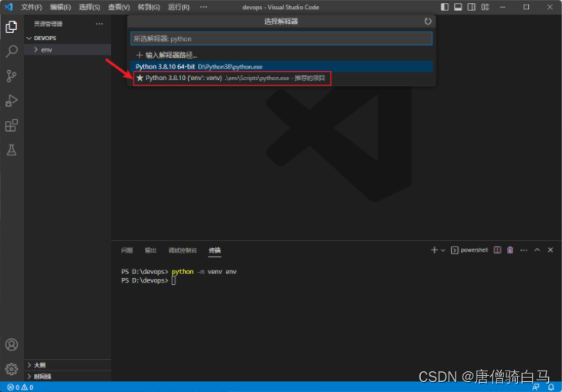Viewport: 562px width, 392px height.
Task: Click the interpreter search input field
Action: (281, 39)
